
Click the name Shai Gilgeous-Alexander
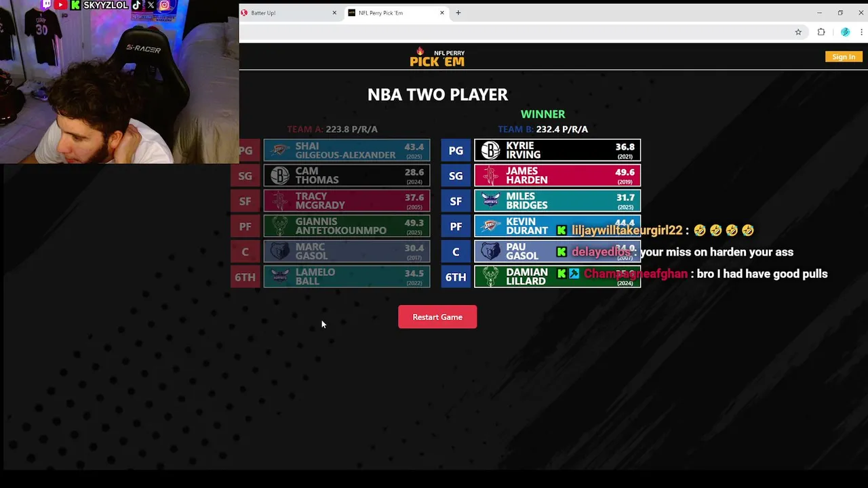pos(345,150)
